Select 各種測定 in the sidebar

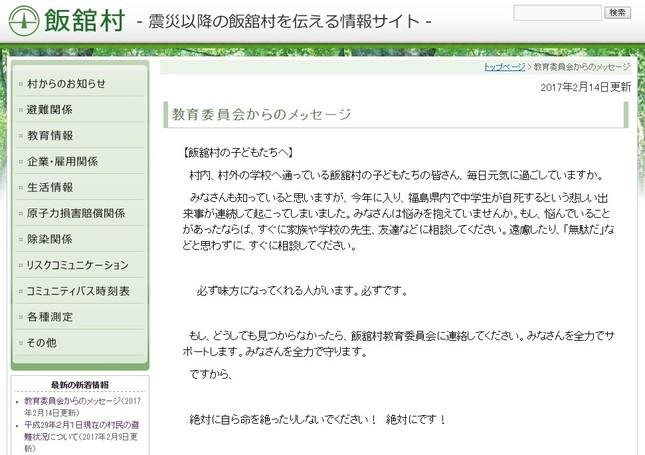pyautogui.click(x=50, y=317)
